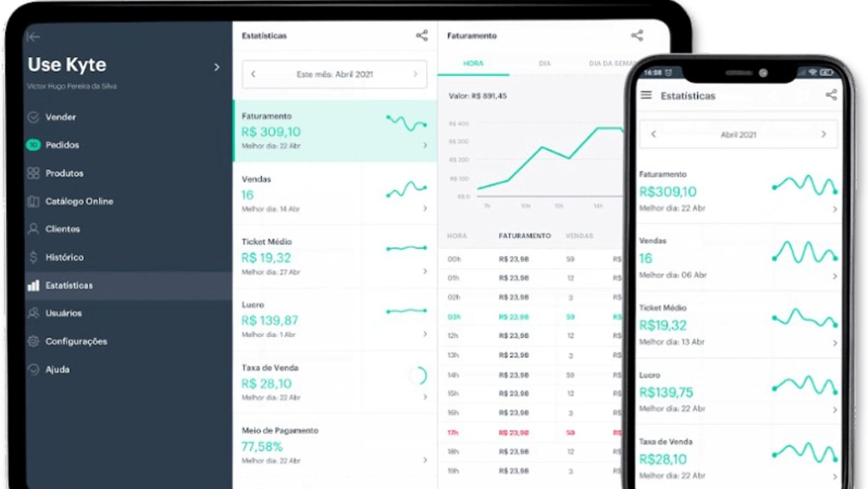This screenshot has height=489, width=868.
Task: Click the FATURAMENTO column header
Action: [525, 236]
